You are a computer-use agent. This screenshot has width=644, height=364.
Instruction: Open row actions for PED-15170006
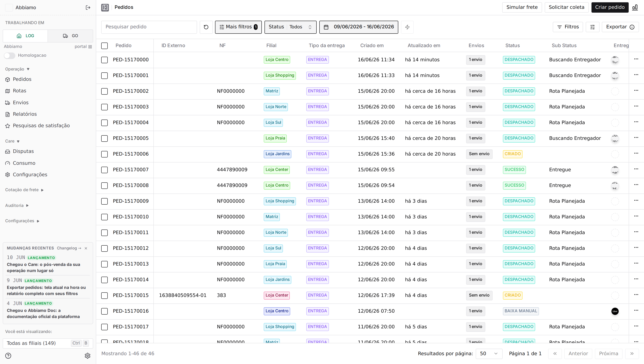coord(636,153)
